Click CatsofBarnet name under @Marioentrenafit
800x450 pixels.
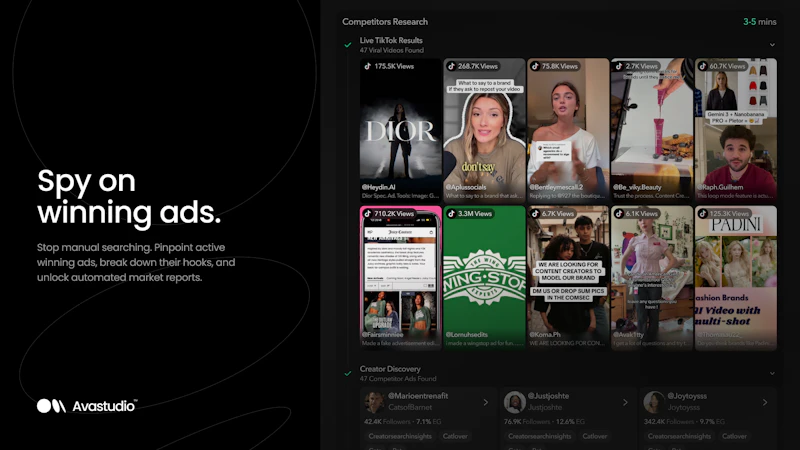[x=410, y=408]
